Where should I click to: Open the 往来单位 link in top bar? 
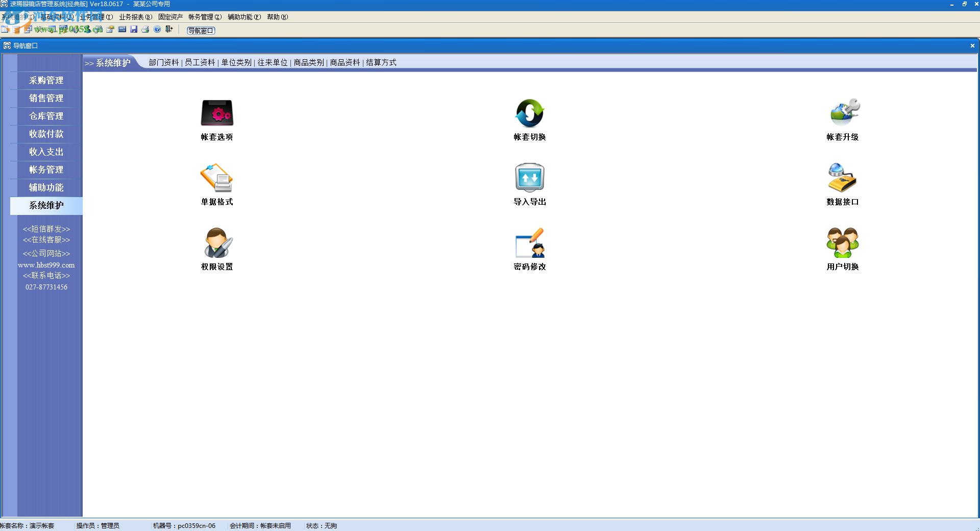[273, 62]
